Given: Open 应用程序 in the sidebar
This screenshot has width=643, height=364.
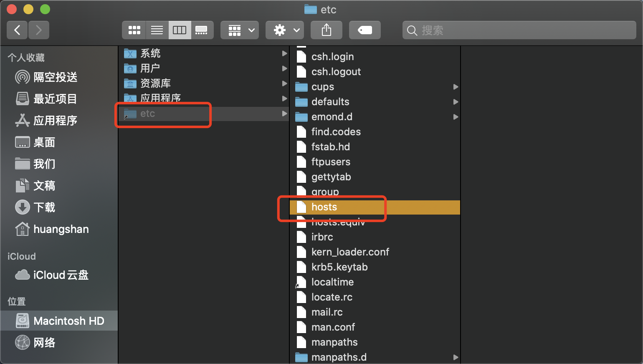Looking at the screenshot, I should (x=58, y=121).
